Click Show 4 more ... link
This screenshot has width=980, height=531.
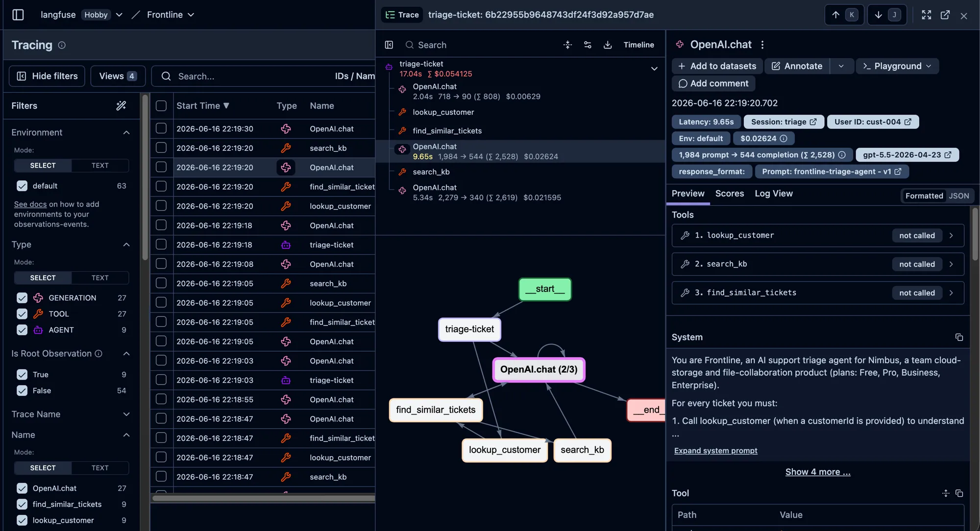(x=818, y=472)
